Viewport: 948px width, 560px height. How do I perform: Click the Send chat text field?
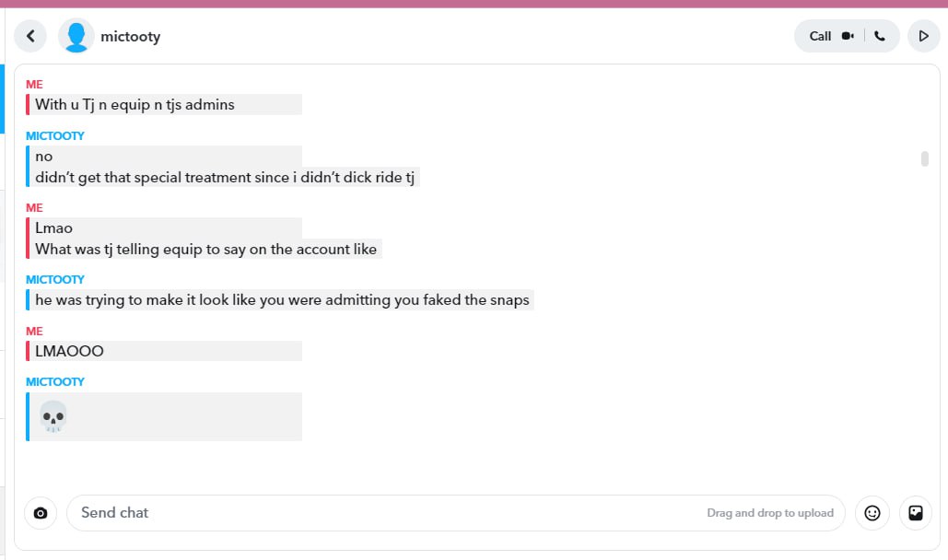(369, 513)
